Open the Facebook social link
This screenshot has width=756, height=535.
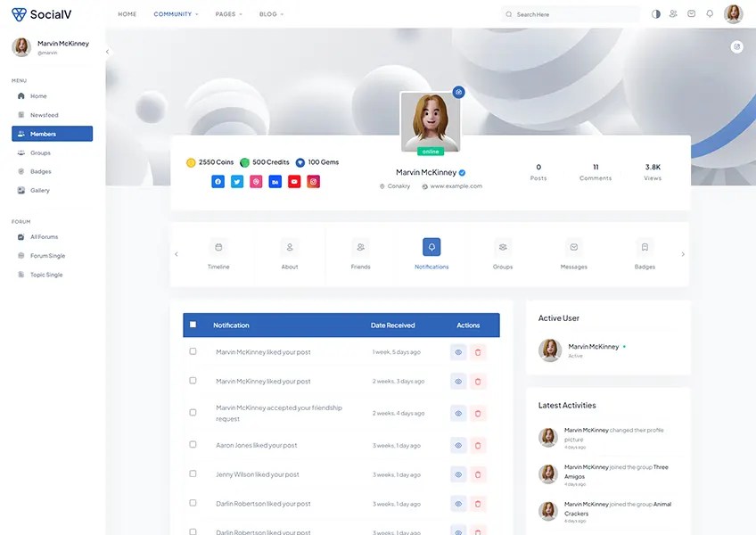pos(218,181)
